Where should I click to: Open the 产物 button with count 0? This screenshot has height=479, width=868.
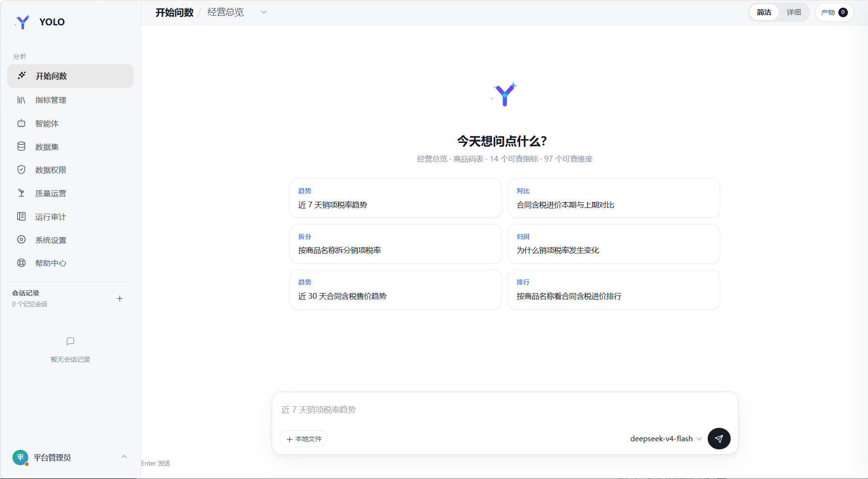tap(834, 12)
